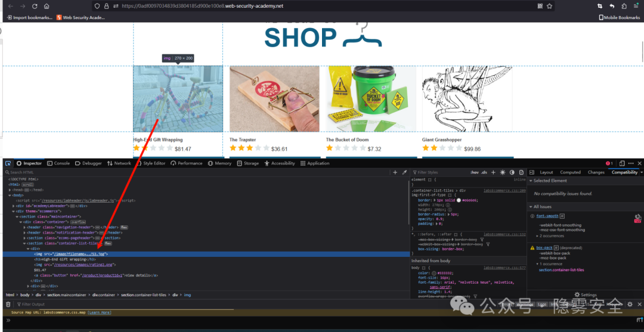Collapse the Selected Element section
644x332 pixels.
531,181
